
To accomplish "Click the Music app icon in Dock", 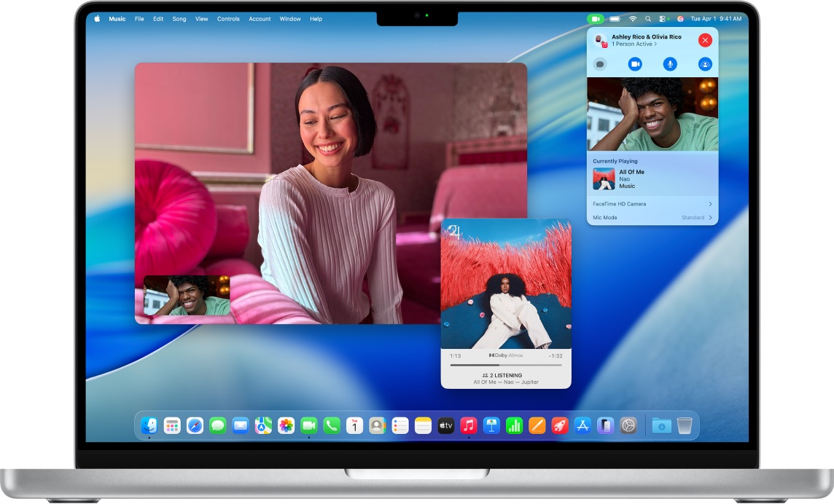I will click(469, 425).
